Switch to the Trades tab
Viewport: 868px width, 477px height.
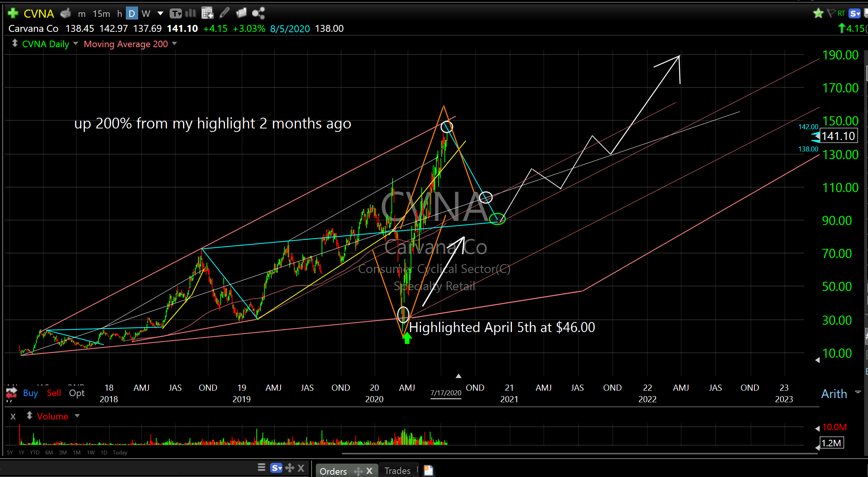click(x=397, y=470)
